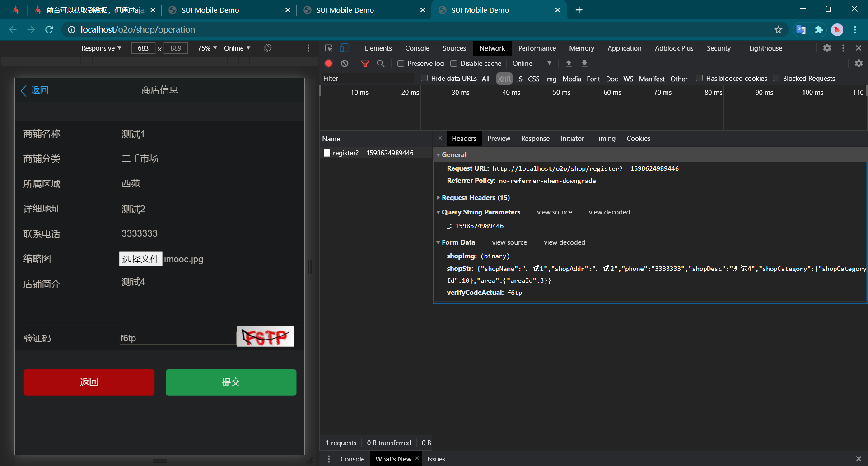Image resolution: width=868 pixels, height=466 pixels.
Task: Open a new browser tab
Action: 579,10
